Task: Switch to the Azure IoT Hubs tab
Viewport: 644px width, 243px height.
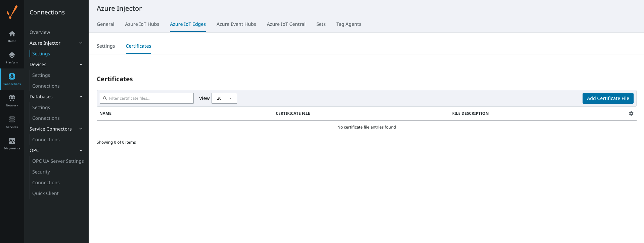Action: tap(142, 24)
